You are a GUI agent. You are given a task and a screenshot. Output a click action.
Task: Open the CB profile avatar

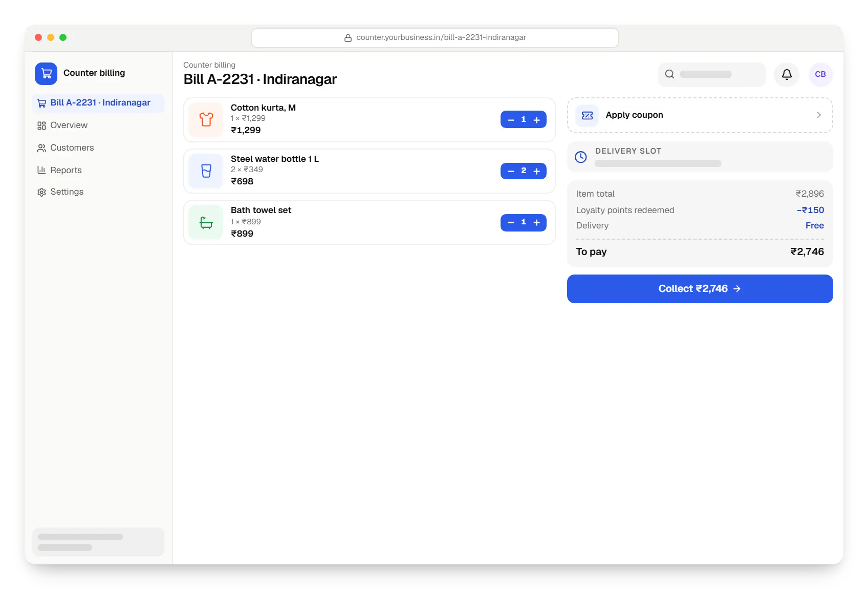pyautogui.click(x=820, y=74)
